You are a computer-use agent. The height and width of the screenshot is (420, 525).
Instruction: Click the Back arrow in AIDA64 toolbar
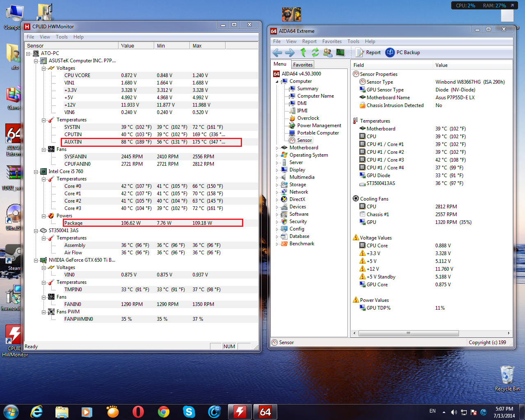coord(277,52)
